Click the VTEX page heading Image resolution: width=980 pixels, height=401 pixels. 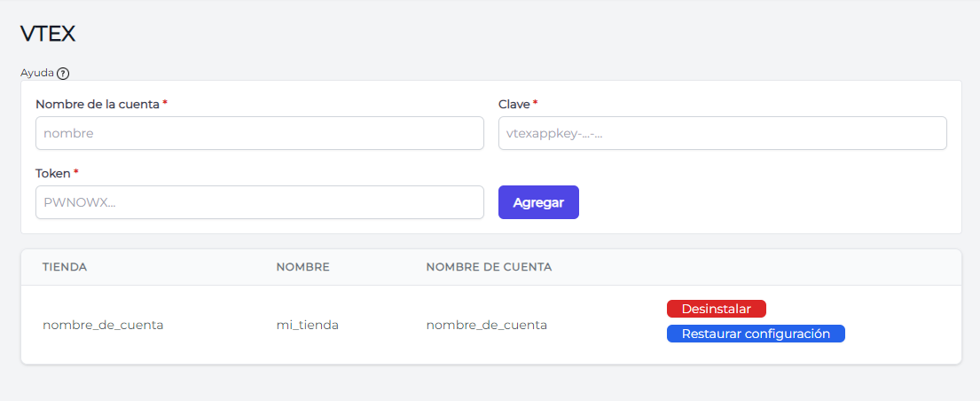click(x=48, y=34)
